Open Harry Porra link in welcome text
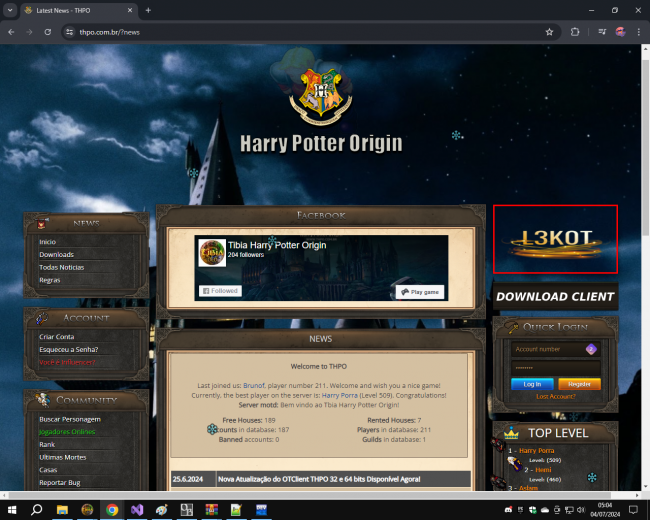Viewport: 650px width, 520px height. (340, 396)
